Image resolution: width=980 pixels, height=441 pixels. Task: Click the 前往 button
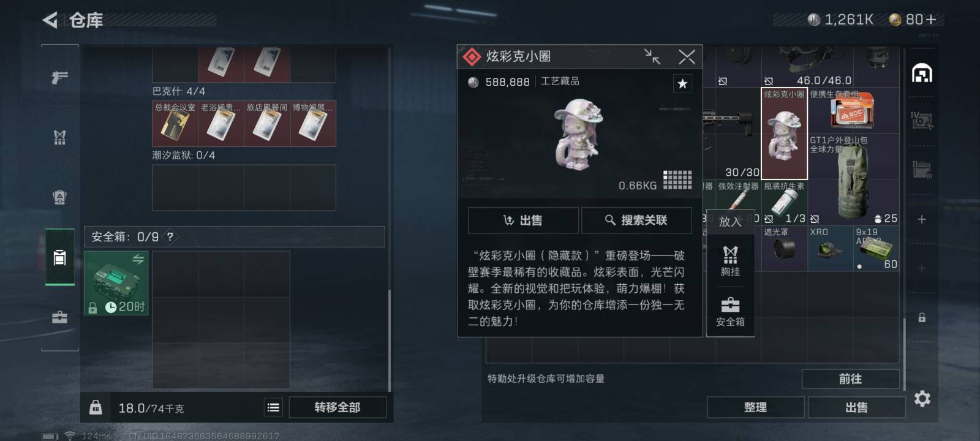(850, 379)
